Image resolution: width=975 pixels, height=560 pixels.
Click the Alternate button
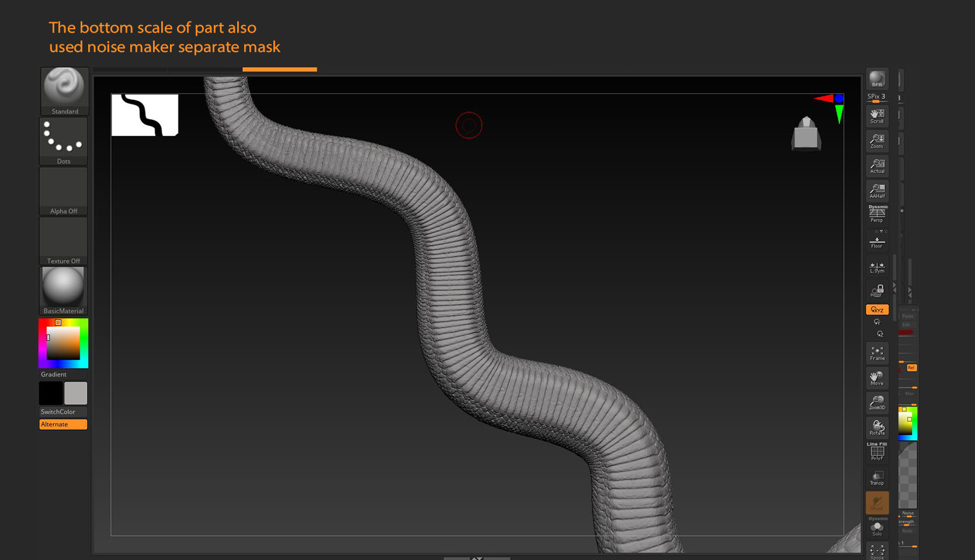63,425
